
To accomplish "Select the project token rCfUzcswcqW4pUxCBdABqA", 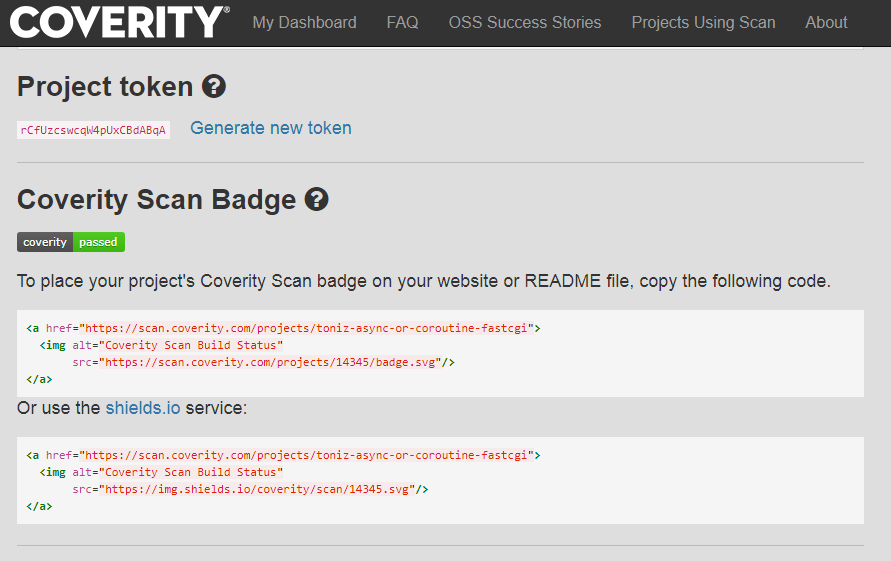I will coord(93,130).
